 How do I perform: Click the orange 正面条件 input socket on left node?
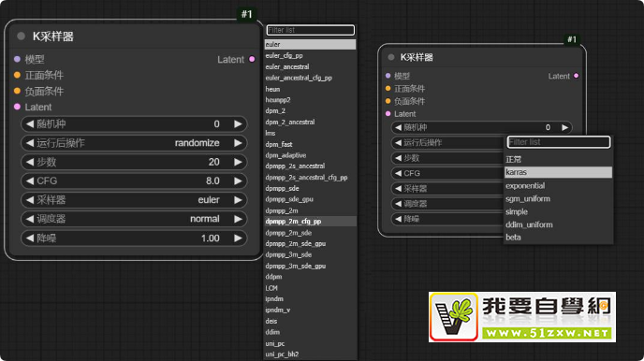17,75
